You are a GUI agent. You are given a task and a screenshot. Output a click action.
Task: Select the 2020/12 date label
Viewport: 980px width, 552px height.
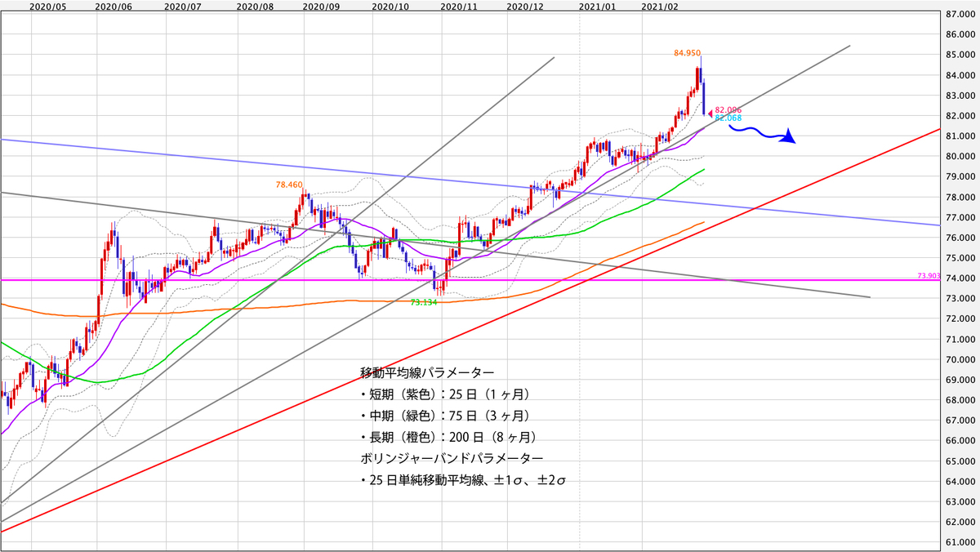(x=525, y=6)
